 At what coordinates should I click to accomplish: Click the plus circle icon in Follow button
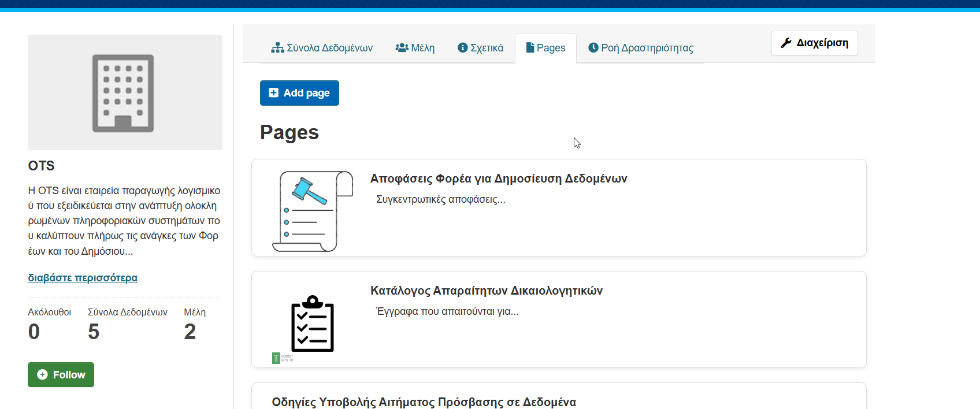[x=42, y=375]
